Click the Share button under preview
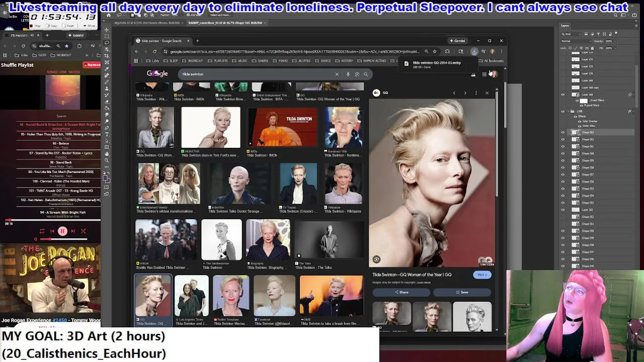The width and height of the screenshot is (644, 362). pyautogui.click(x=401, y=292)
